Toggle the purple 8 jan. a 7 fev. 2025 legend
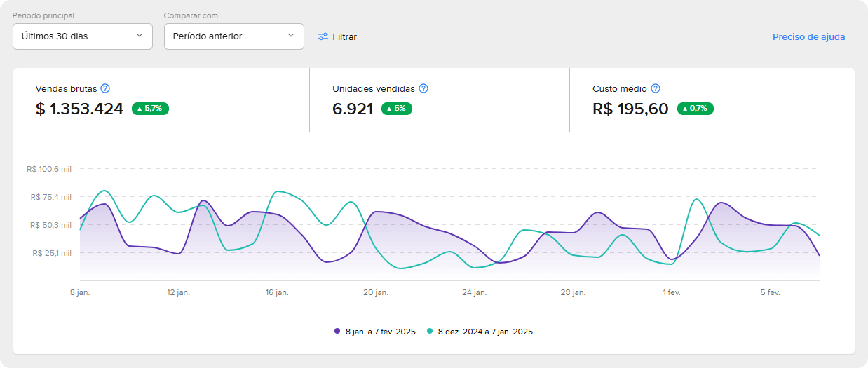Screen dimensions: 868x368 coord(380,332)
